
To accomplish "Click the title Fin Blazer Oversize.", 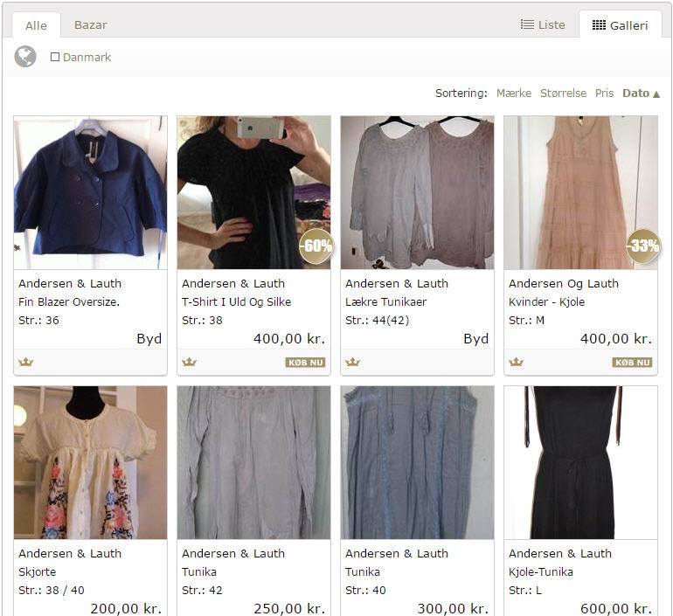I will click(x=69, y=302).
